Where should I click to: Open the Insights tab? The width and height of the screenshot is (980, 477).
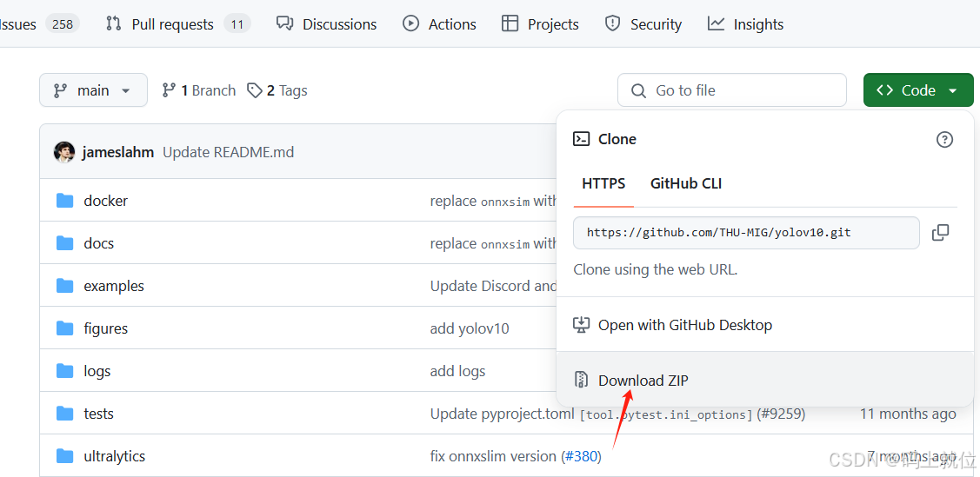tap(745, 24)
